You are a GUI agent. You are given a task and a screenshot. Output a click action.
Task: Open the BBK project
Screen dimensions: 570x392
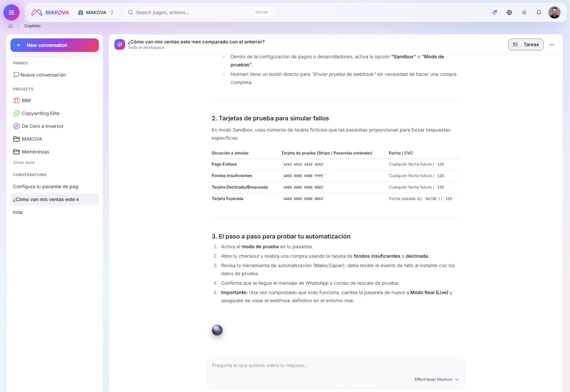pyautogui.click(x=55, y=100)
